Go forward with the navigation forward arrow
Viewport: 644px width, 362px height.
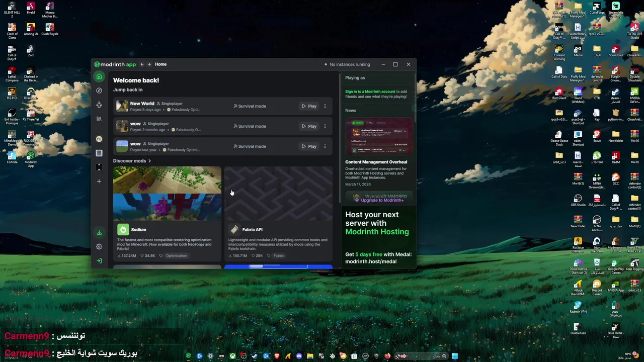(x=149, y=64)
